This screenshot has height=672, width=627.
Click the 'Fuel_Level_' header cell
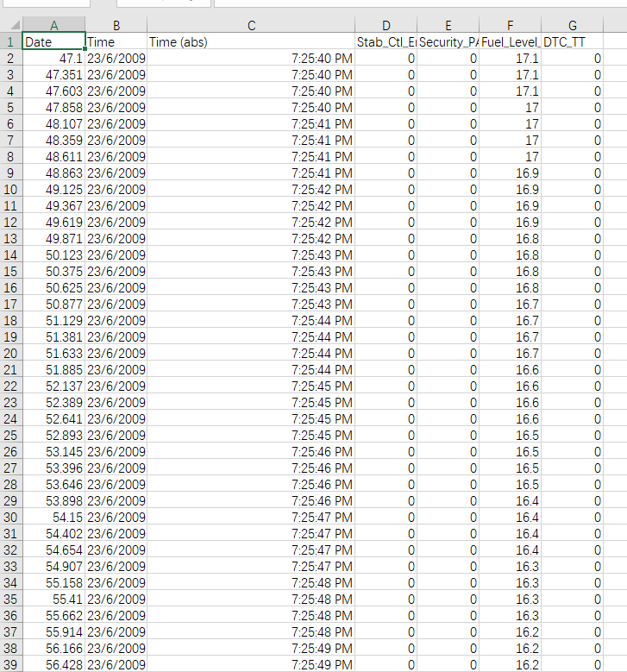[511, 41]
